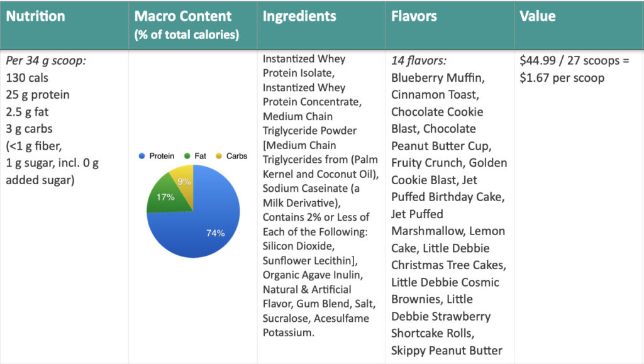Click the green Fat legend dot
The width and height of the screenshot is (644, 364).
(x=187, y=156)
